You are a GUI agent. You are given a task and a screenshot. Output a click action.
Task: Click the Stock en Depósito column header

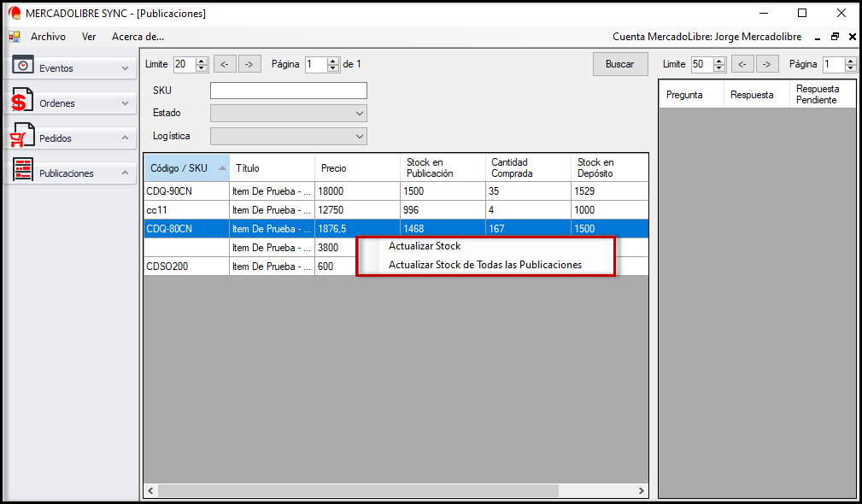[610, 168]
